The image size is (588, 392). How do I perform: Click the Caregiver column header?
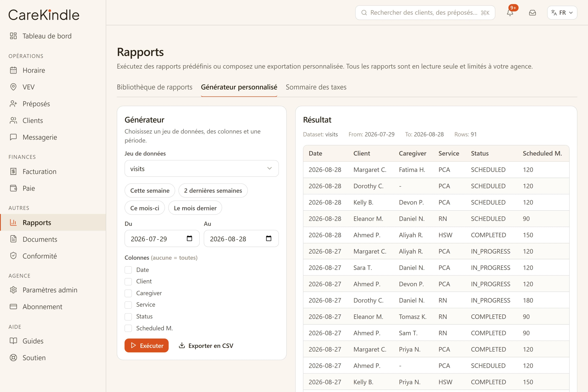coord(413,153)
